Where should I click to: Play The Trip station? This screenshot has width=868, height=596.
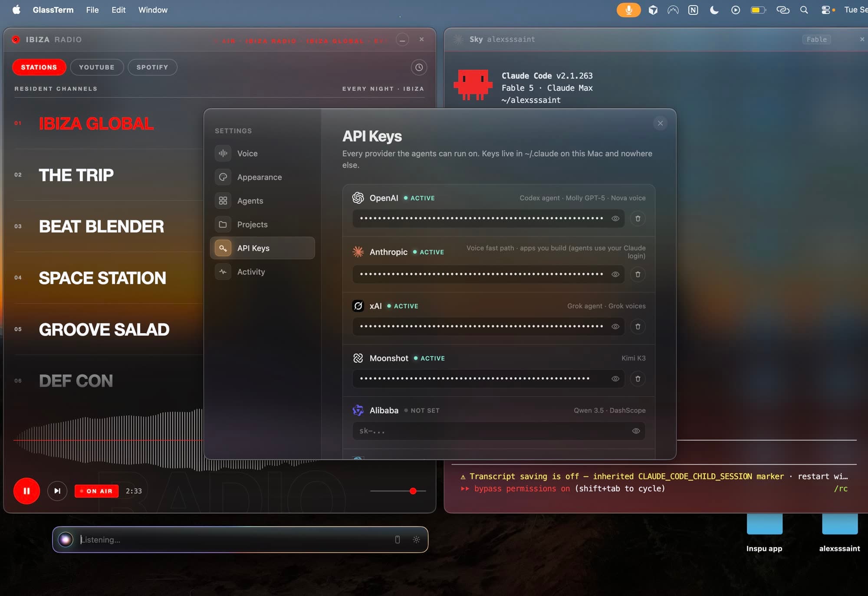tap(76, 175)
